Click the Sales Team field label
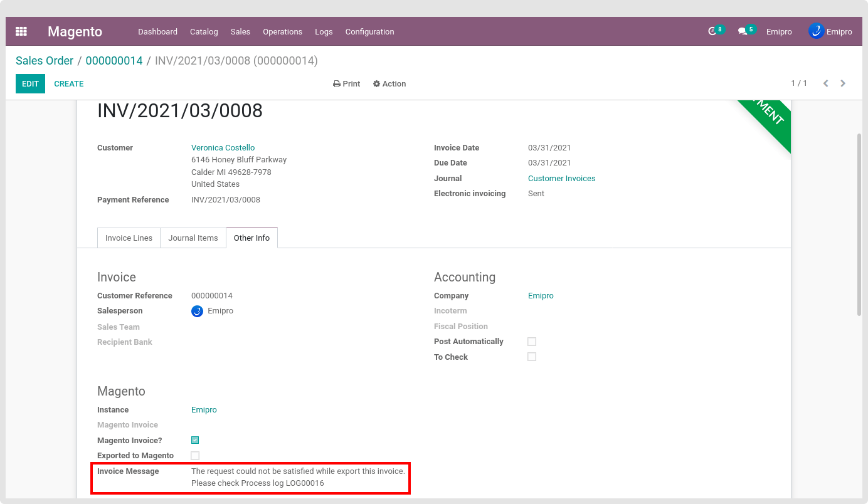The height and width of the screenshot is (504, 868). 119,327
